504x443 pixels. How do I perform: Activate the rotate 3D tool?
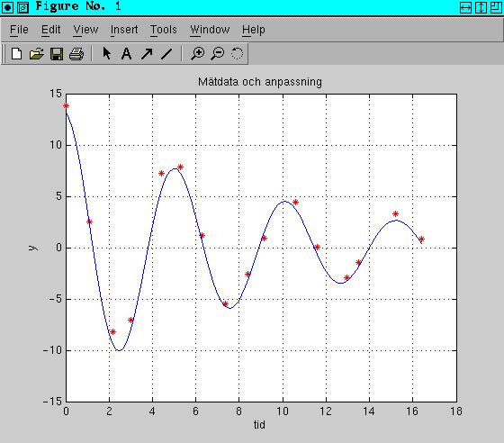coord(238,54)
